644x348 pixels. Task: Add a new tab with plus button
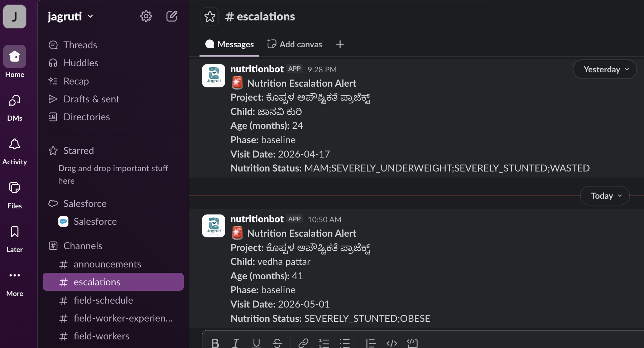[340, 44]
